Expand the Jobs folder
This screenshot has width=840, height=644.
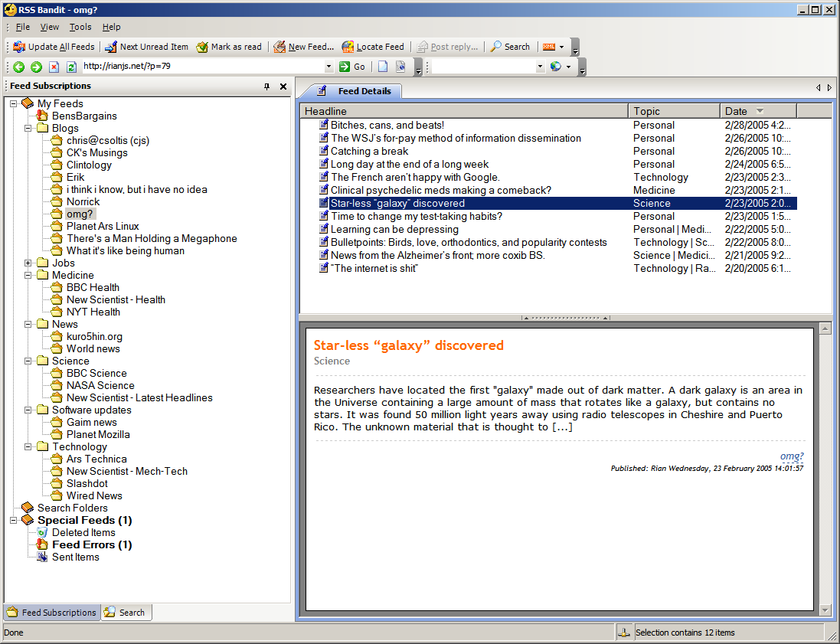click(x=28, y=263)
